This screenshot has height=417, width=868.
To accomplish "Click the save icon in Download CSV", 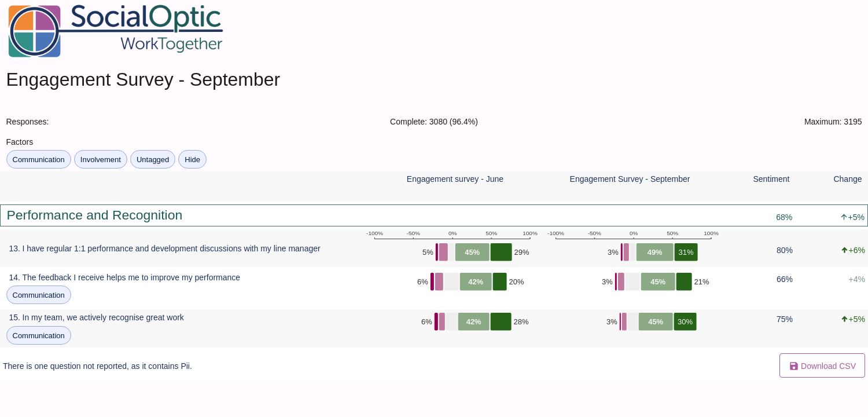I will coord(794,366).
